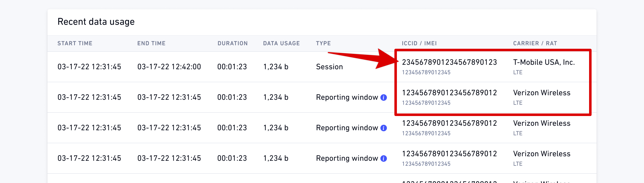Sort by START TIME column header
Viewport: 644px width, 183px height.
click(75, 43)
